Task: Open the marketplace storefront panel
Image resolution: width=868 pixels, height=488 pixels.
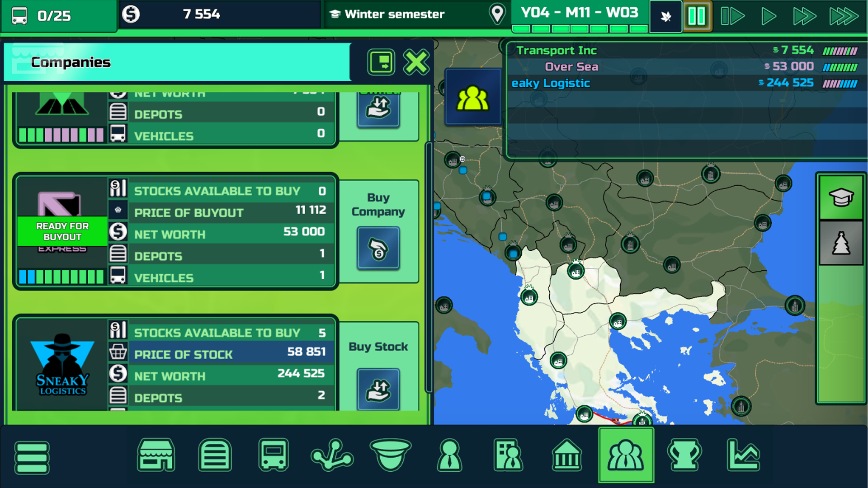Action: [156, 455]
